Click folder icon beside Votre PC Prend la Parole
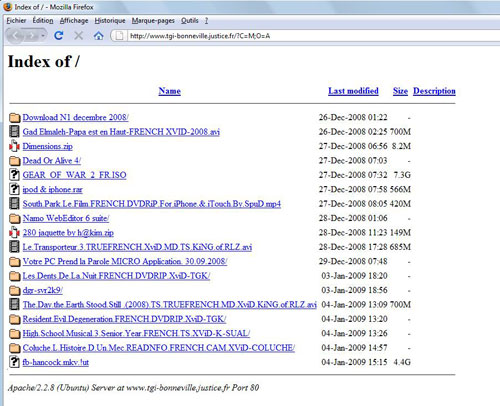 14,261
